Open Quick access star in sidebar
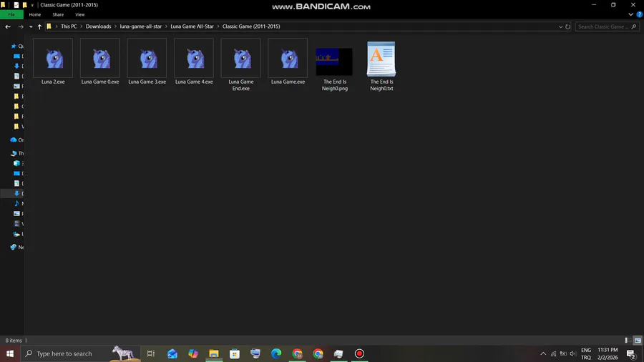Screen dimensions: 644x362 (14, 46)
